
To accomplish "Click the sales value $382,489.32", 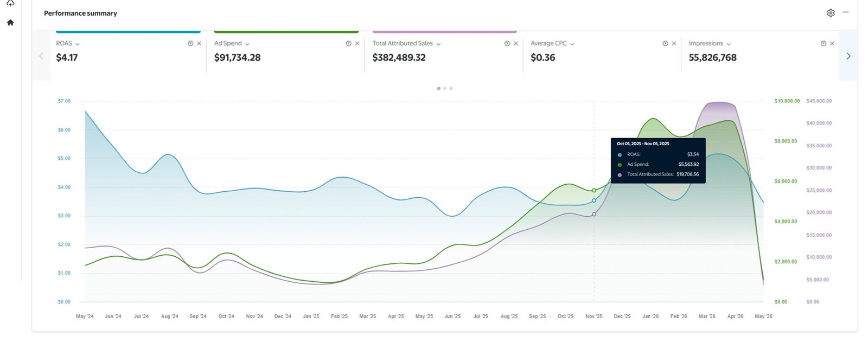I will tap(399, 57).
